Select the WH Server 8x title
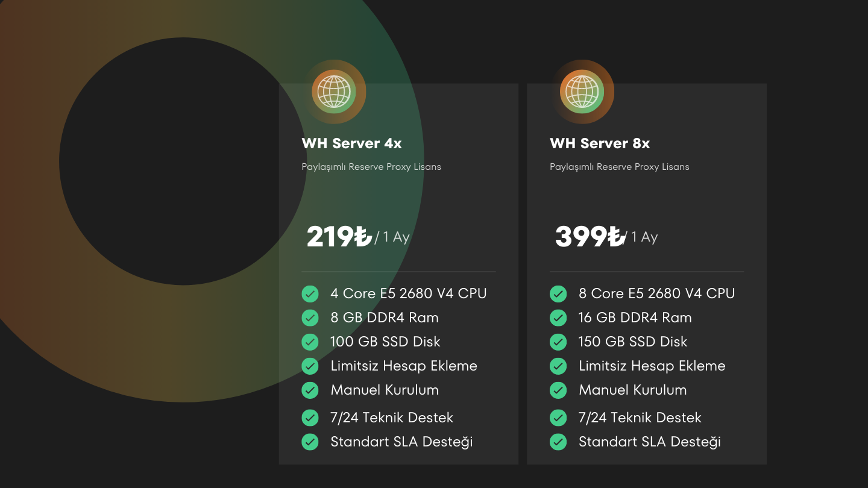The height and width of the screenshot is (488, 868). click(600, 143)
